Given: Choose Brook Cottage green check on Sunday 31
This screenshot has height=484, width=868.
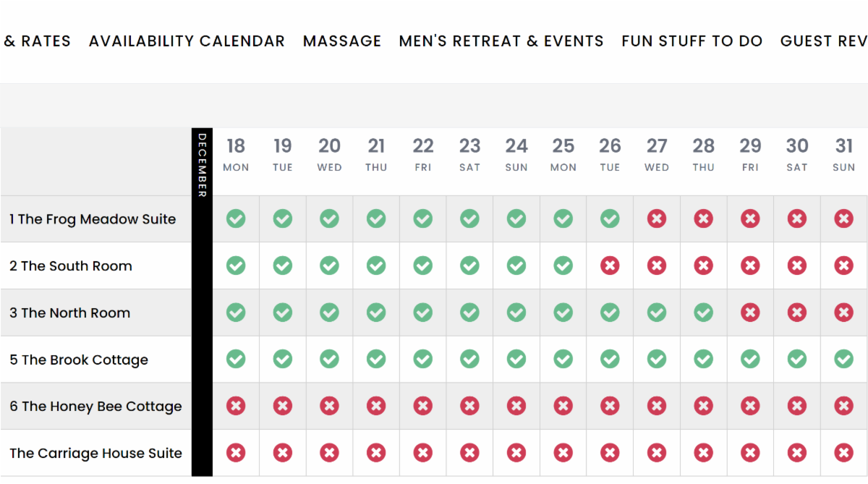Looking at the screenshot, I should pos(843,359).
